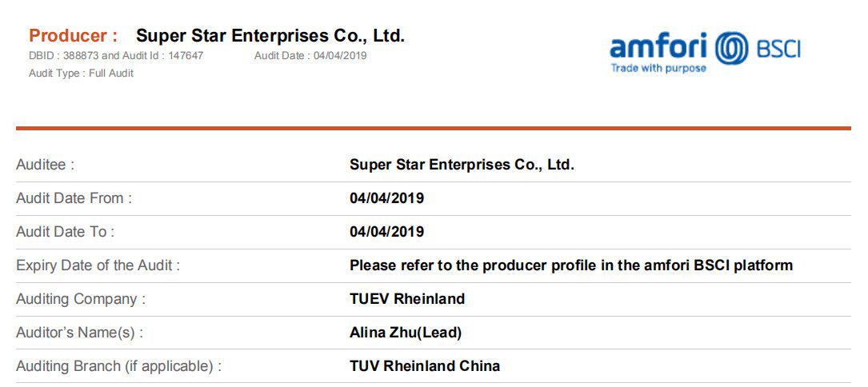Image resolution: width=868 pixels, height=387 pixels.
Task: Click the "Audit Type : Full Audit" line
Action: pyautogui.click(x=81, y=74)
